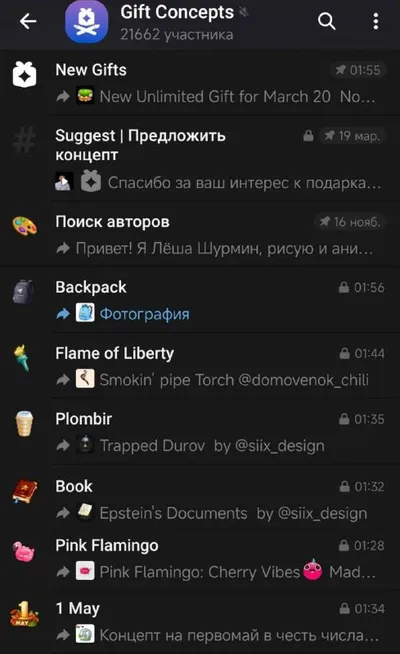Open the three-dot options menu
The image size is (400, 654).
click(376, 21)
